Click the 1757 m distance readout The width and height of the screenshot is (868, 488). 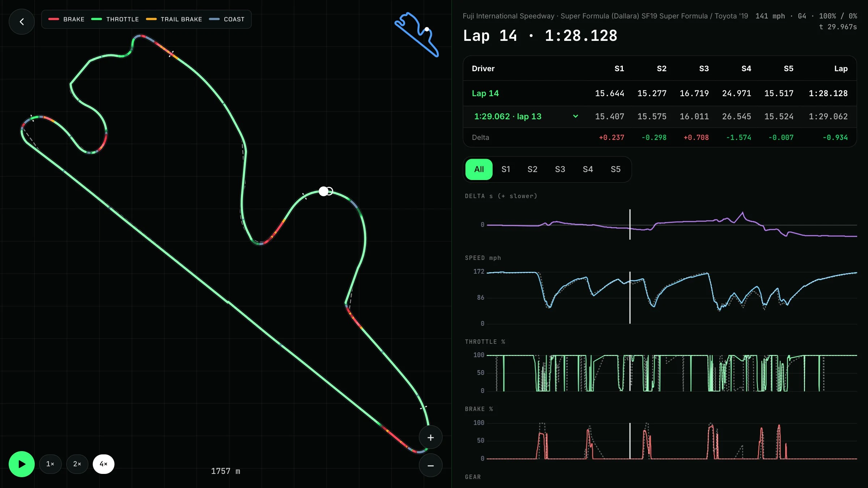tap(226, 471)
